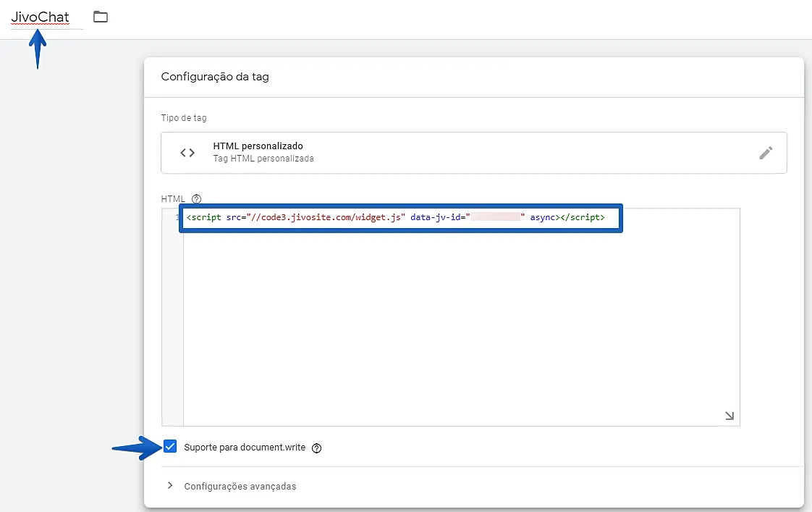Click the empty area of HTML code editor
Image resolution: width=812 pixels, height=512 pixels.
[460, 326]
